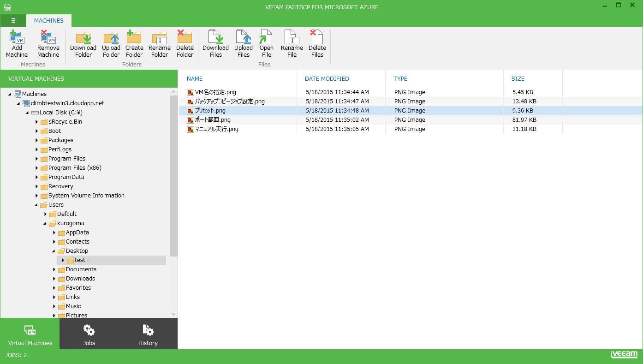Image resolution: width=643 pixels, height=364 pixels.
Task: Select the Contacts folder
Action: pyautogui.click(x=77, y=242)
